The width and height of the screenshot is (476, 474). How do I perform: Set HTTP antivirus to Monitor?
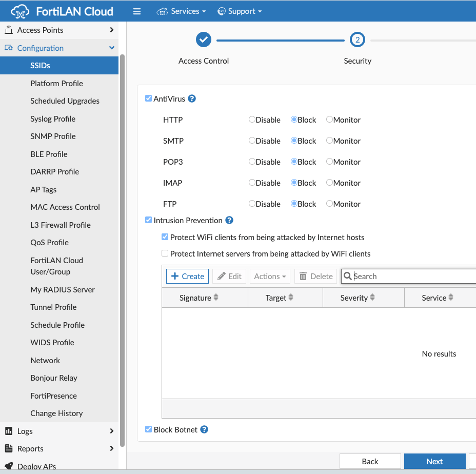(329, 120)
